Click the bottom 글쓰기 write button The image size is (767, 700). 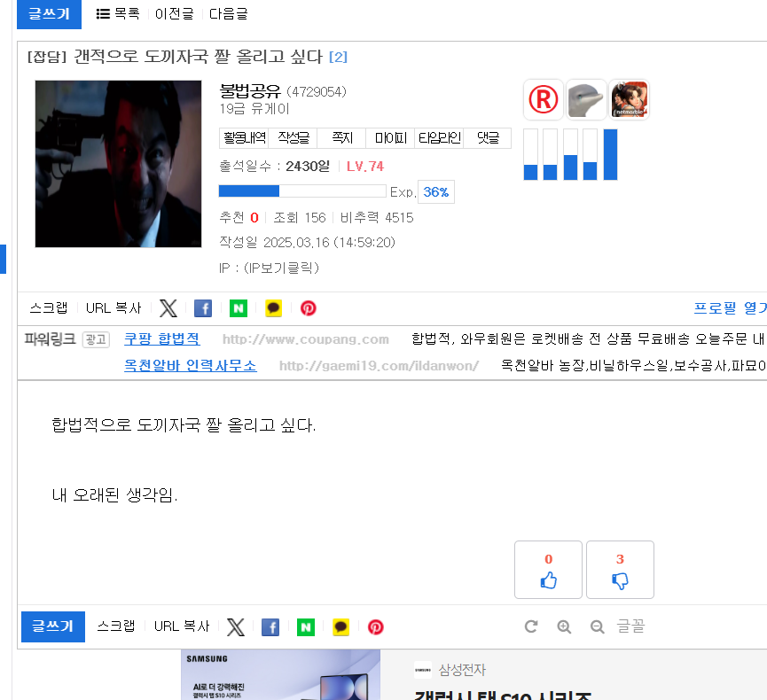point(53,626)
